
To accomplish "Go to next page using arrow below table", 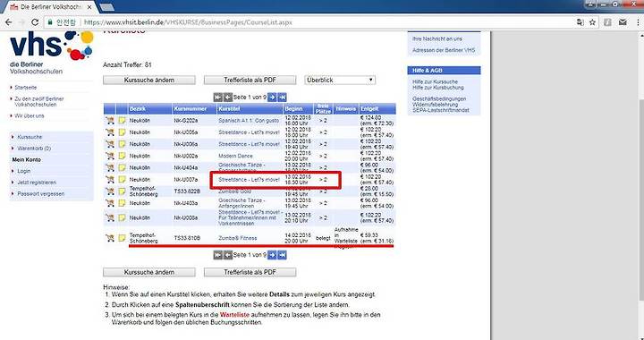I will coord(272,255).
